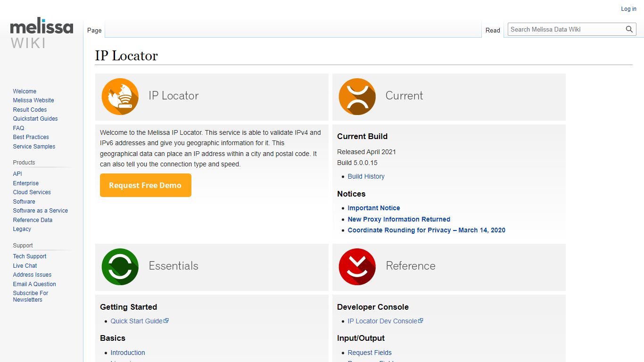Click the IP Locator banner title

[173, 96]
